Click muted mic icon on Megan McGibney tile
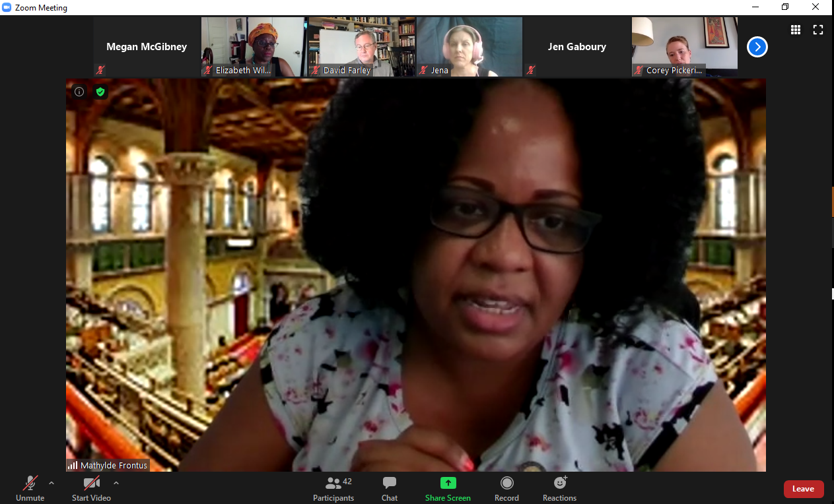 [100, 70]
